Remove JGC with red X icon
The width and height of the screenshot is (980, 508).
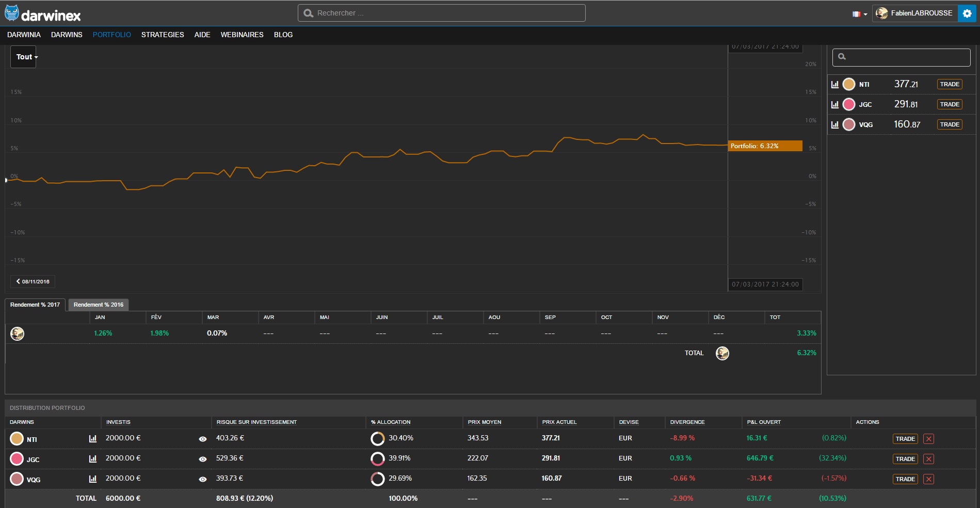928,459
